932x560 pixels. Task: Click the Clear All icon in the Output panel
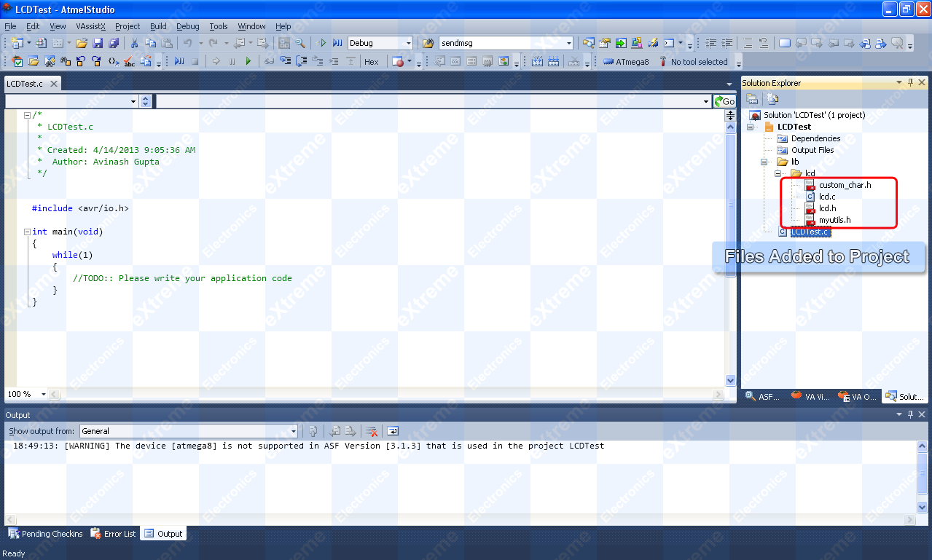coord(372,431)
